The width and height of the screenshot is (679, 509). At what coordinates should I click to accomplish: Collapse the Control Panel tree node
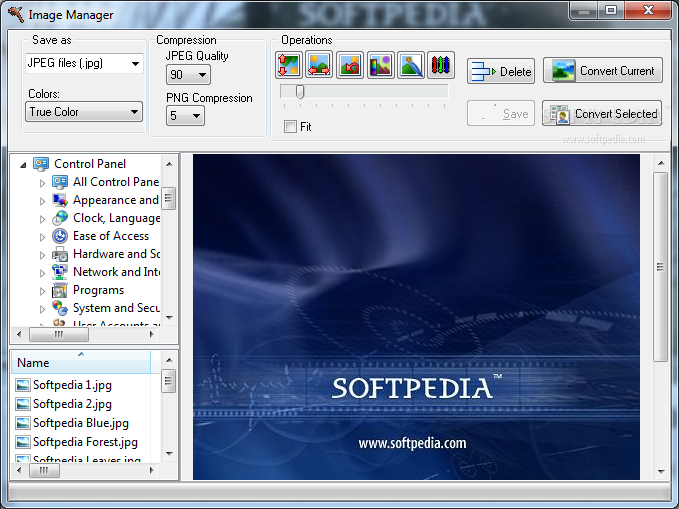(x=23, y=165)
